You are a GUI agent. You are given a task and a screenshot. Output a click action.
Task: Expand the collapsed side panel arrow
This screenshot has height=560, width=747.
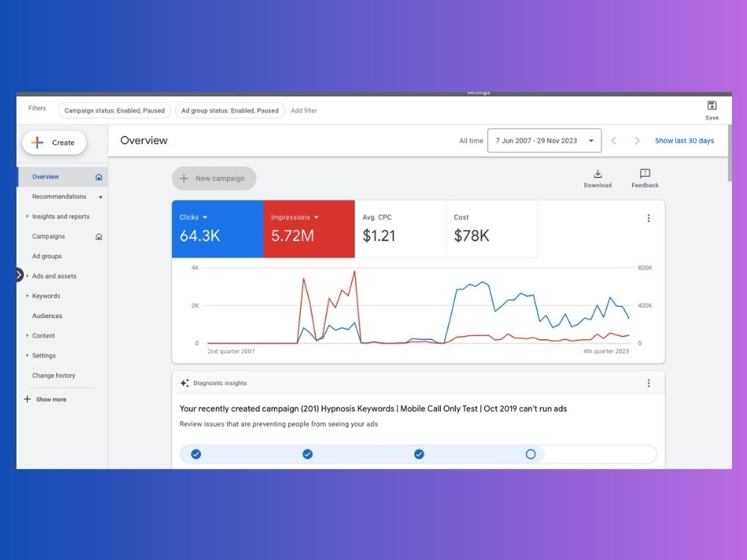[x=19, y=275]
